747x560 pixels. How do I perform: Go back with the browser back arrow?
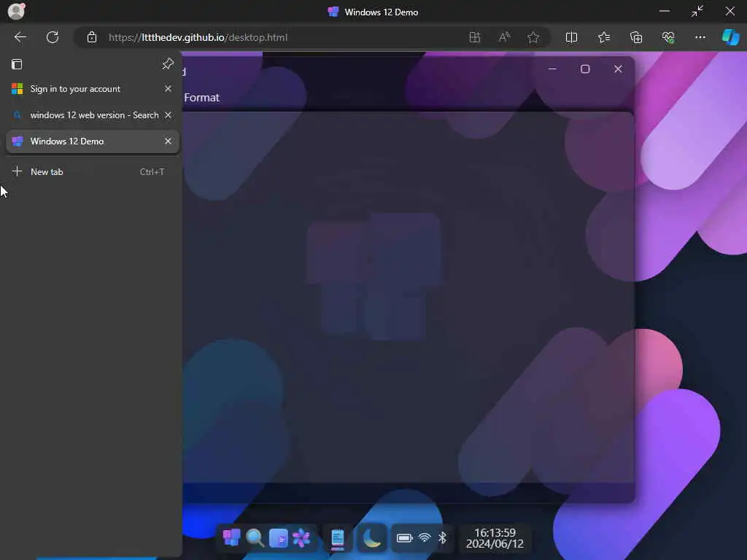[x=20, y=37]
